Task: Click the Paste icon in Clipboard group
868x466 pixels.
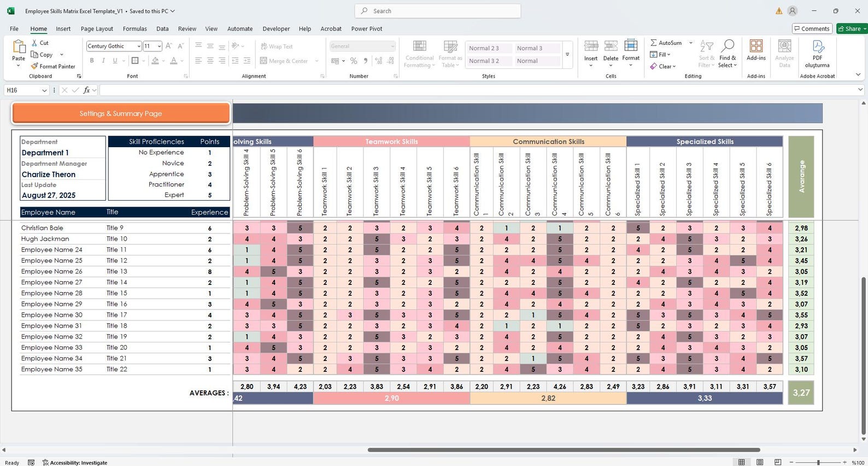Action: (19, 48)
